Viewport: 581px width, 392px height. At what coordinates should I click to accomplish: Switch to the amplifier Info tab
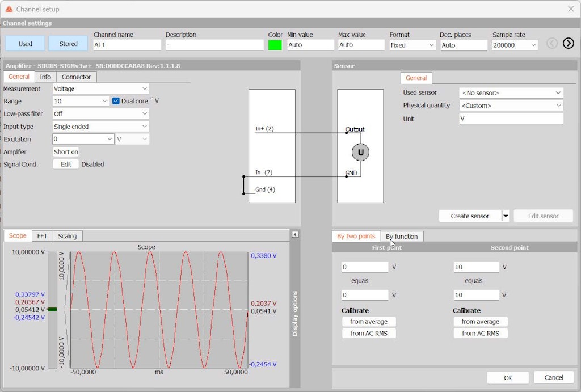coord(45,77)
